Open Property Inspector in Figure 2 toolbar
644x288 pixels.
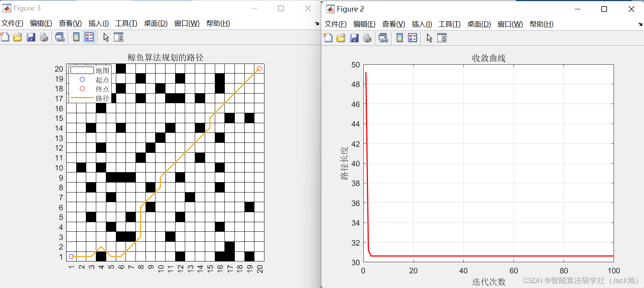coord(442,38)
